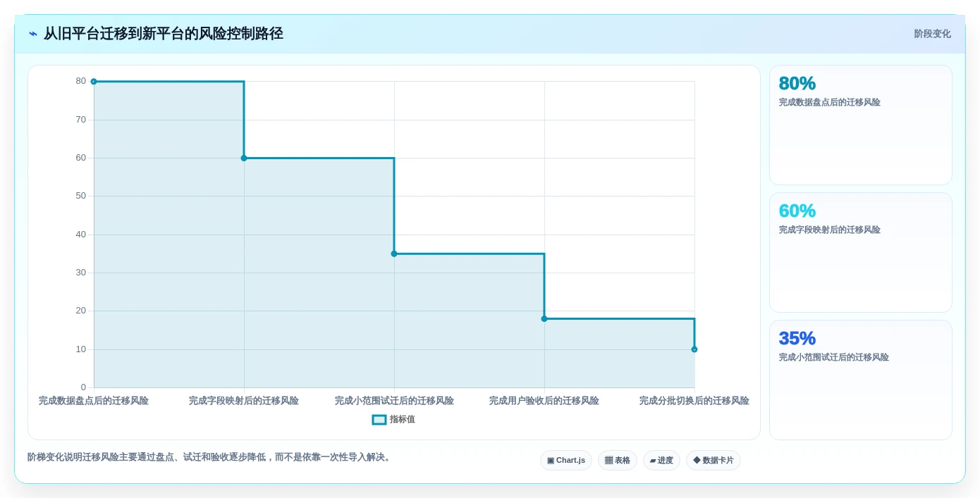Click the y-axis tick label 0

[x=83, y=387]
